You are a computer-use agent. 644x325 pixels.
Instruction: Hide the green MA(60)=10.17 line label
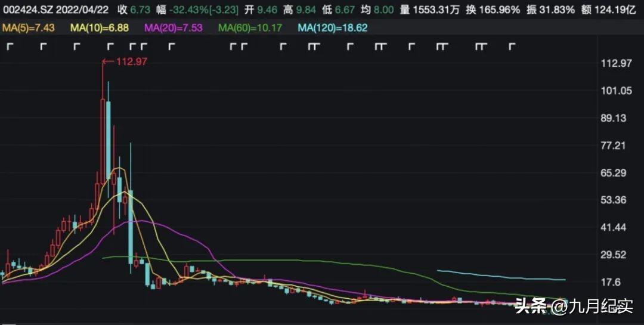(250, 28)
